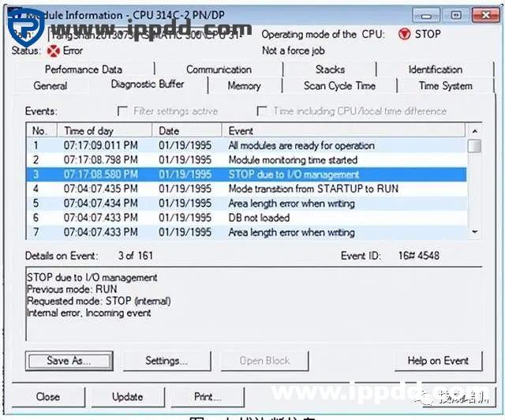Open the Identification tab
Screen dimensions: 505x420
(435, 69)
